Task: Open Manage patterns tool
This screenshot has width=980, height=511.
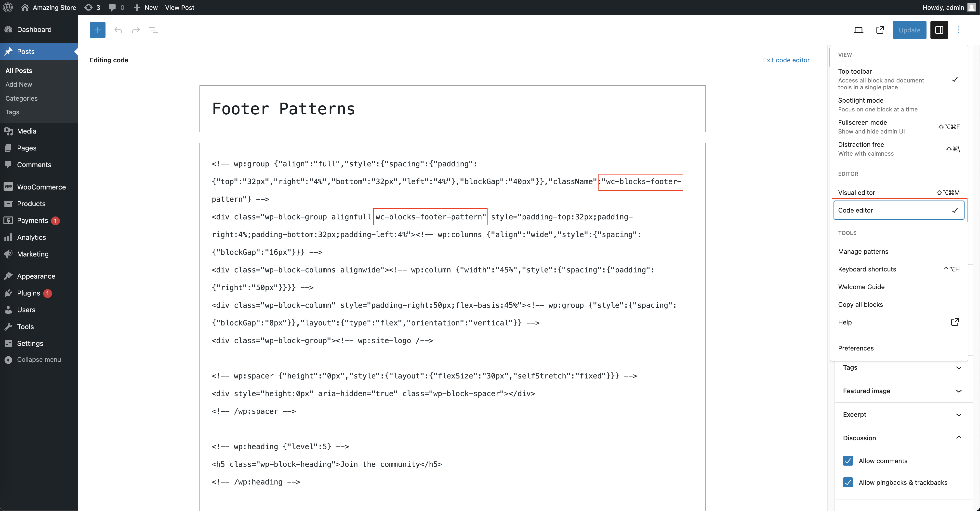Action: point(863,251)
